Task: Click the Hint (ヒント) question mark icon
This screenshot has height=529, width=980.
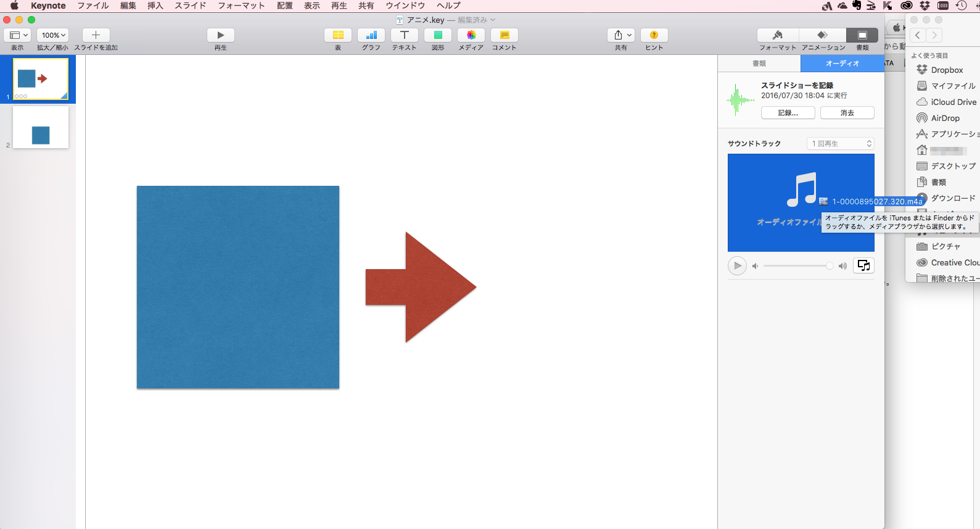Action: point(654,35)
